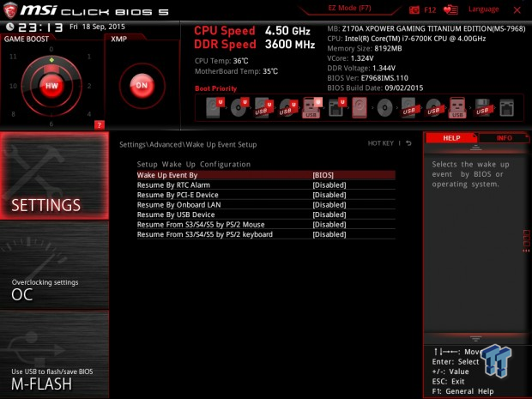The width and height of the screenshot is (532, 399).
Task: Click the Settings\Advanced\Wake Up Event Setup breadcrumb
Action: tap(188, 144)
